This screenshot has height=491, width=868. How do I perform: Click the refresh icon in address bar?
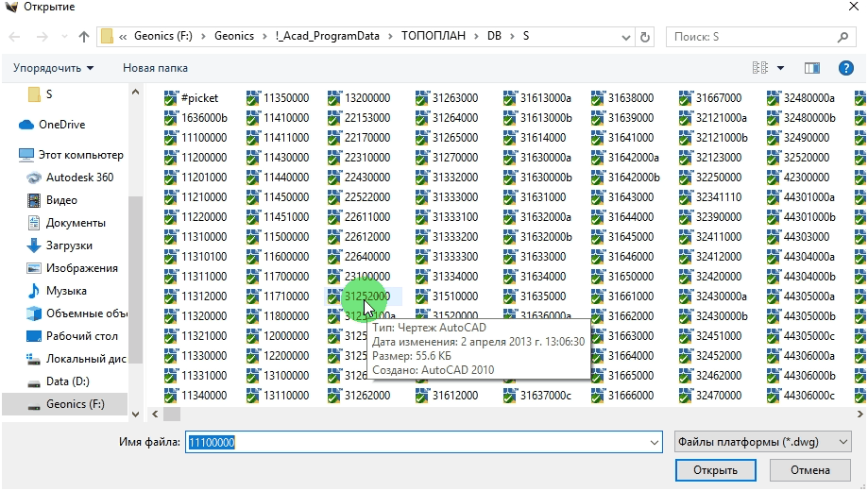point(645,37)
